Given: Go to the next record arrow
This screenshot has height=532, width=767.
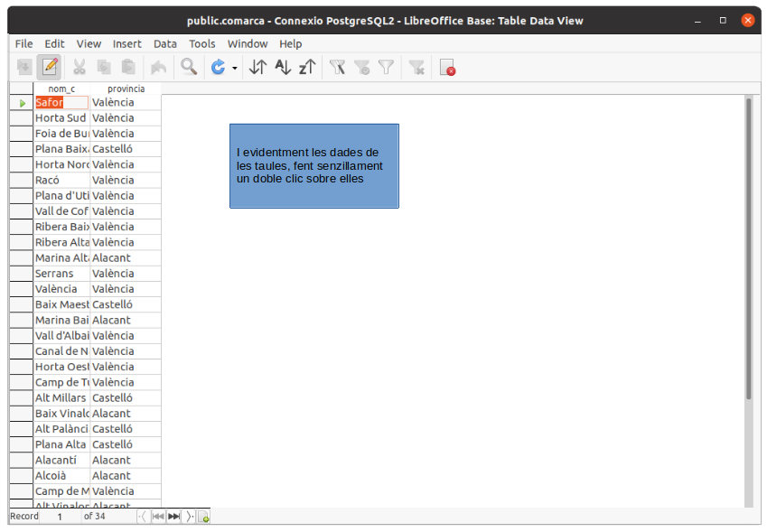Looking at the screenshot, I should [190, 517].
